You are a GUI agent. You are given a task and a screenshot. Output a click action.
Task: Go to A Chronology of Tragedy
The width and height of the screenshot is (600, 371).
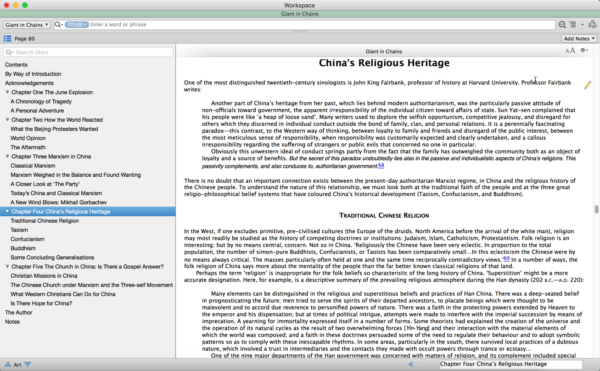pyautogui.click(x=41, y=101)
